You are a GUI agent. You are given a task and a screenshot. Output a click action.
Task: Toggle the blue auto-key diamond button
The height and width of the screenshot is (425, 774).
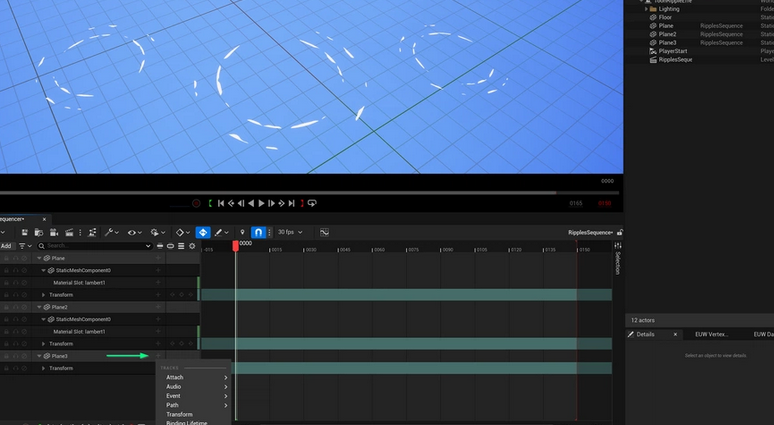[202, 232]
